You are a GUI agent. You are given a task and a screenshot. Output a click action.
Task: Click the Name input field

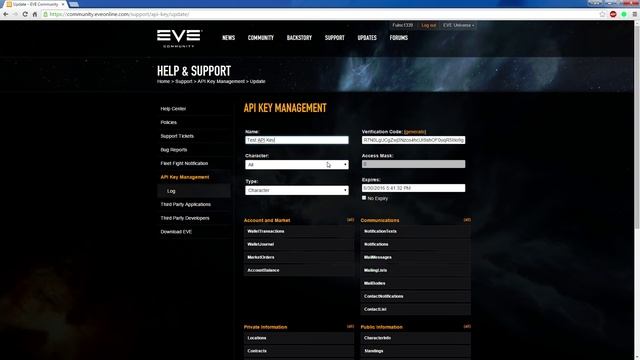pos(297,140)
